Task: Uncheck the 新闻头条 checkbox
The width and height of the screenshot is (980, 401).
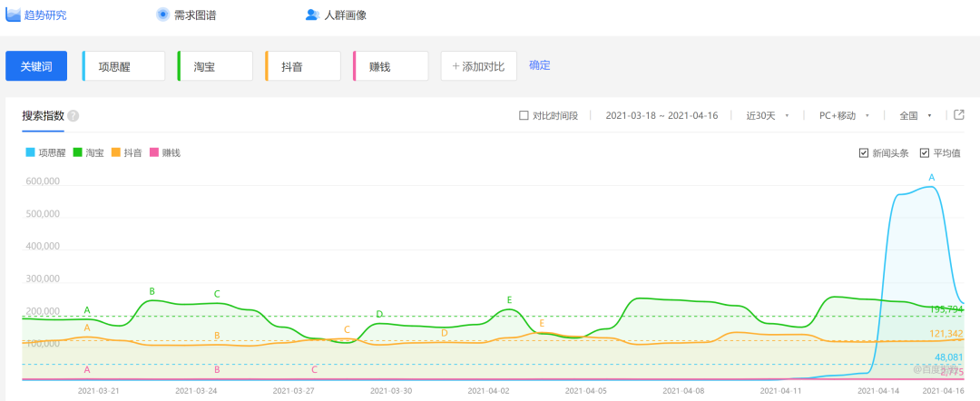Action: coord(864,152)
